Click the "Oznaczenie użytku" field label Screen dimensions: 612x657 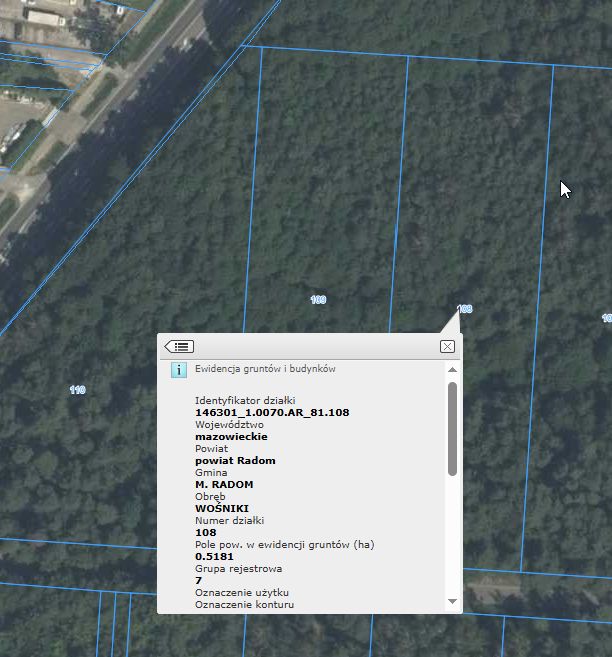coord(241,592)
